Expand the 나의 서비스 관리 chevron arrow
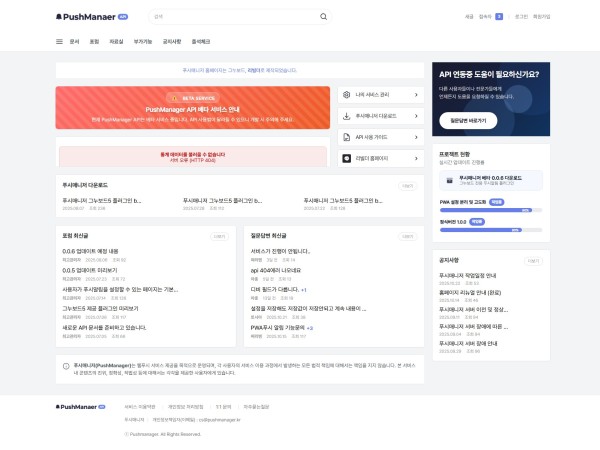The width and height of the screenshot is (600, 450). coord(417,94)
